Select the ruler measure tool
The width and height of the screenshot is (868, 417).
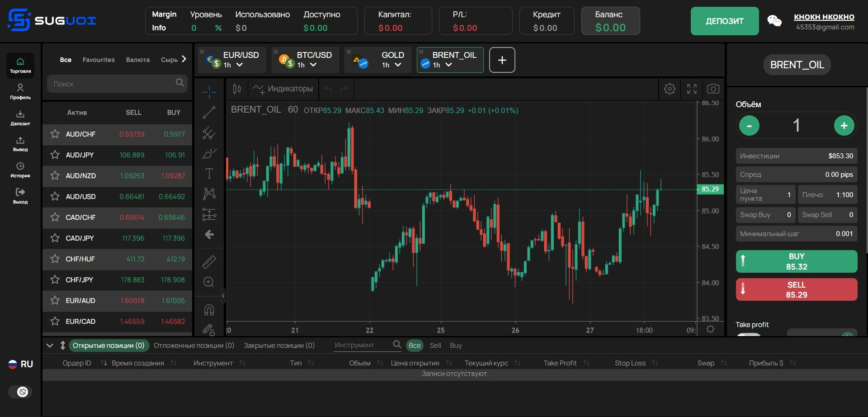209,261
